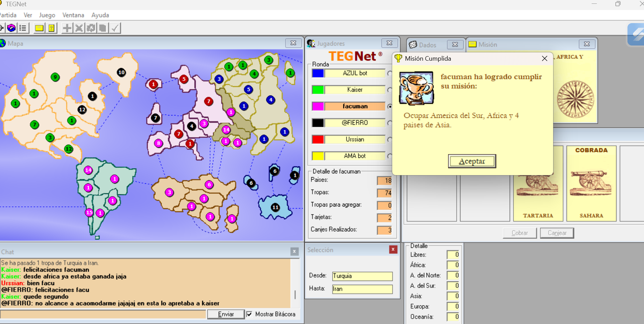Screen dimensions: 644x324
Task: Click the Desde field containing Turquia
Action: tap(362, 276)
